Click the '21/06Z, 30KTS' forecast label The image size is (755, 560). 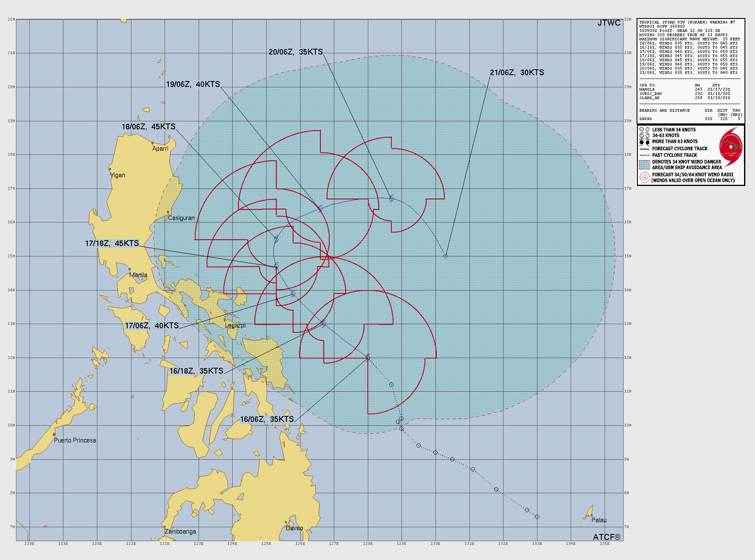[516, 73]
